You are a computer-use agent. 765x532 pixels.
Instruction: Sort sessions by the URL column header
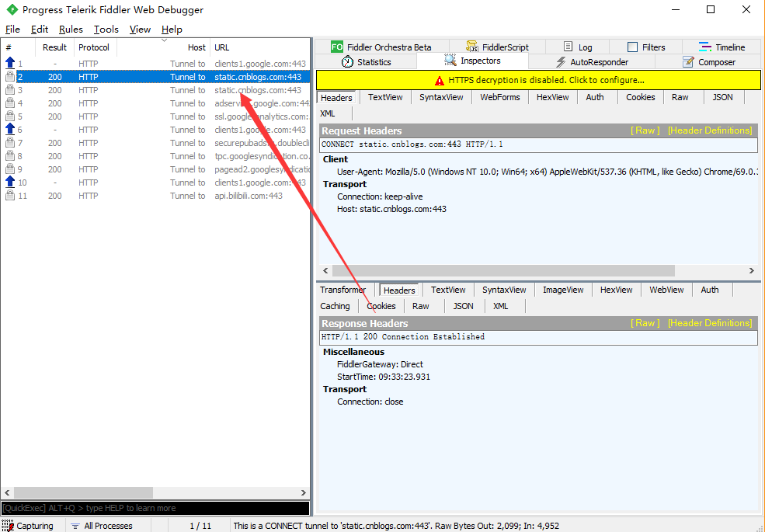[x=260, y=47]
